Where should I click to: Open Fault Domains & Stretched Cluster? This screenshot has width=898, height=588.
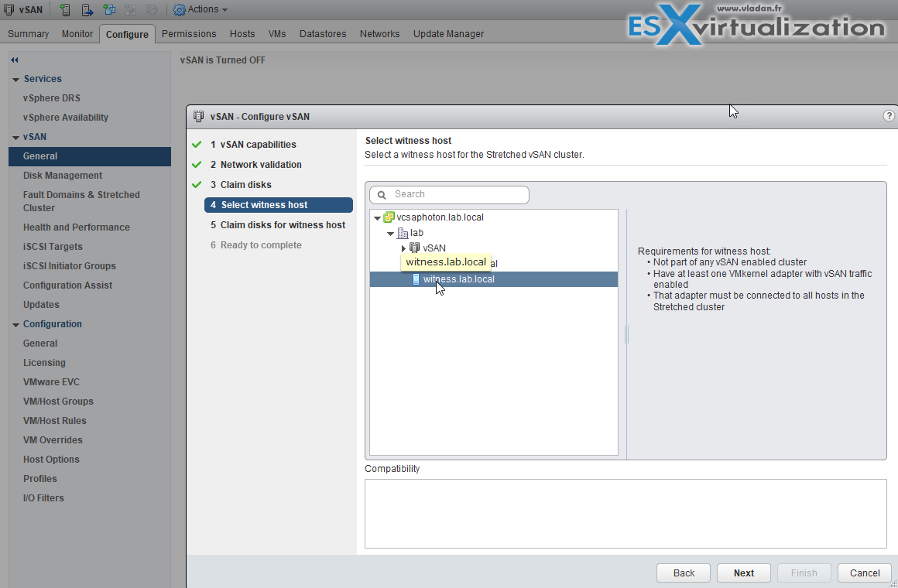click(81, 201)
